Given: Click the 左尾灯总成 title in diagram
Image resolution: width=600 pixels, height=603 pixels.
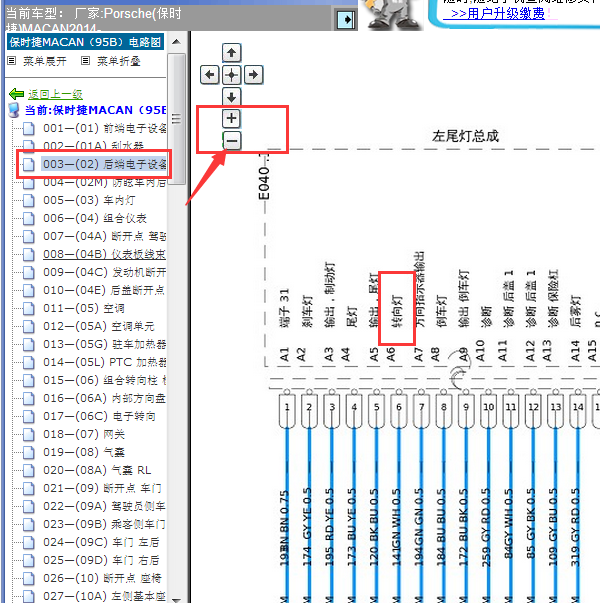Looking at the screenshot, I should [x=465, y=136].
